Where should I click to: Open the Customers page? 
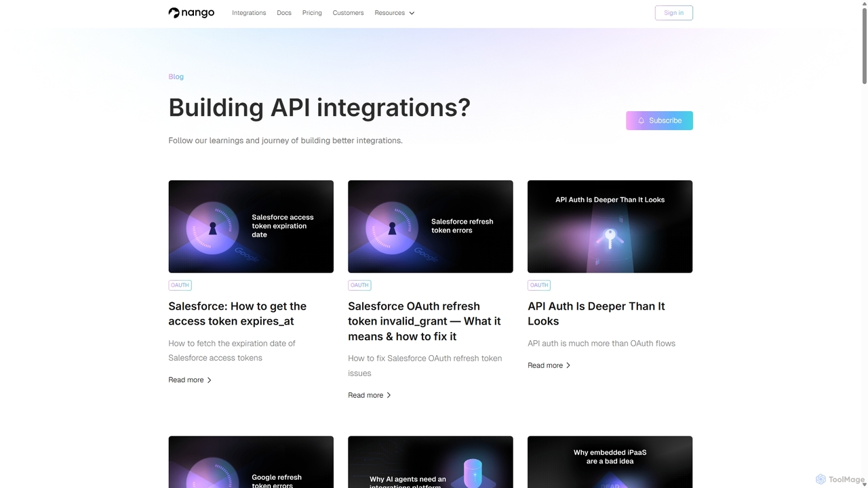348,13
